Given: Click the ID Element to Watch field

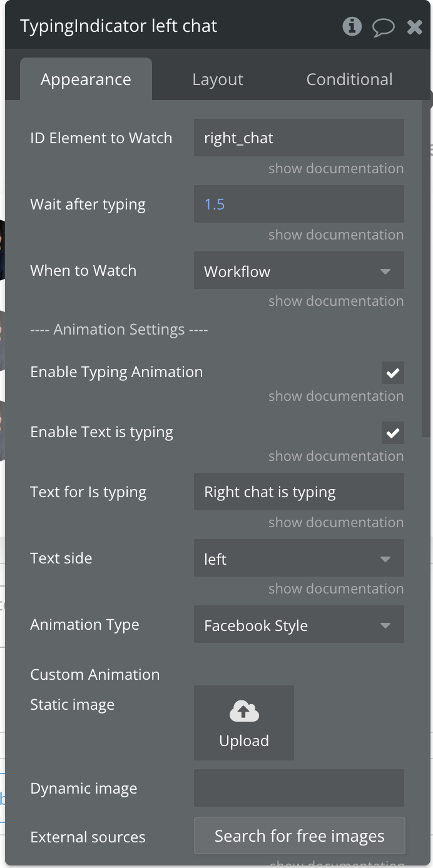Looking at the screenshot, I should click(299, 138).
